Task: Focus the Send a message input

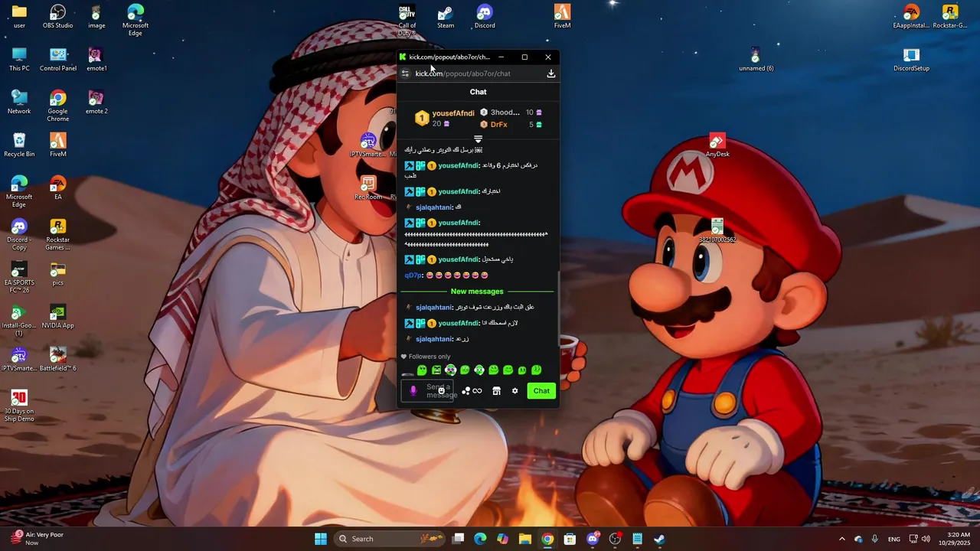Action: [x=427, y=391]
